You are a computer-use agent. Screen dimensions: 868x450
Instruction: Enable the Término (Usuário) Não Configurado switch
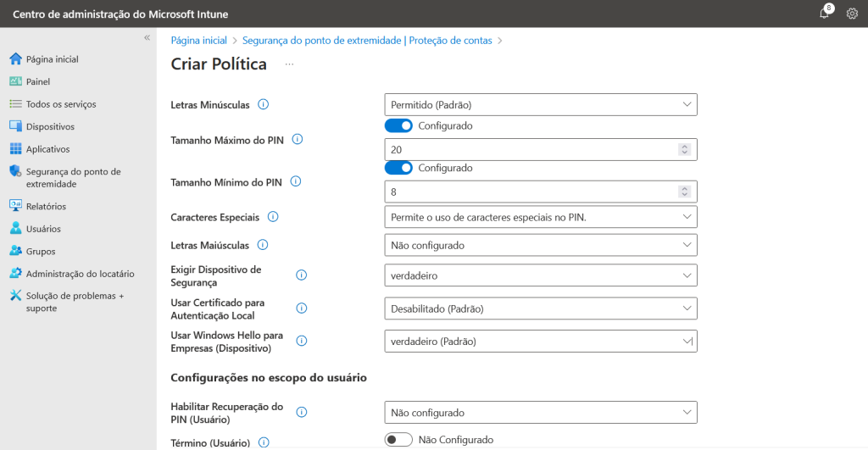(398, 440)
